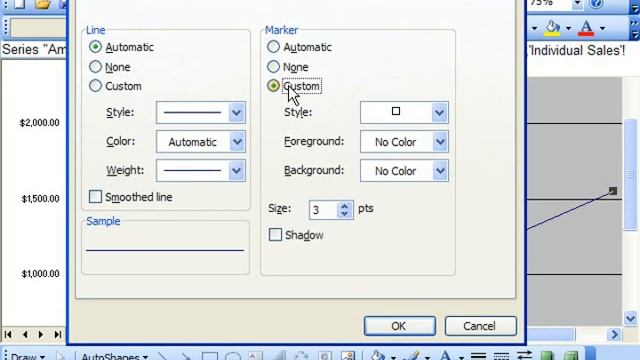Open Shadow Style in Drawing toolbar

[x=547, y=356]
